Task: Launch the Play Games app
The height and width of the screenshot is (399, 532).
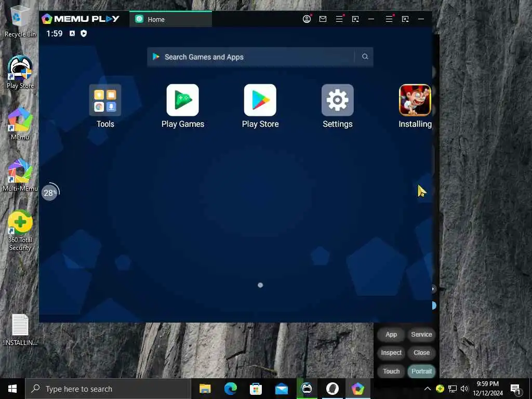Action: (182, 100)
